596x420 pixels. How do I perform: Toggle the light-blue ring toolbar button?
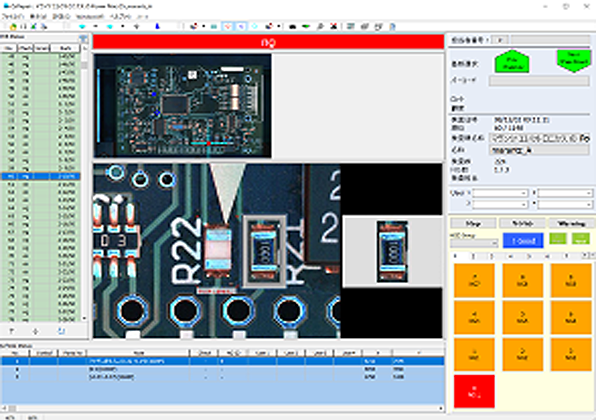tap(254, 26)
